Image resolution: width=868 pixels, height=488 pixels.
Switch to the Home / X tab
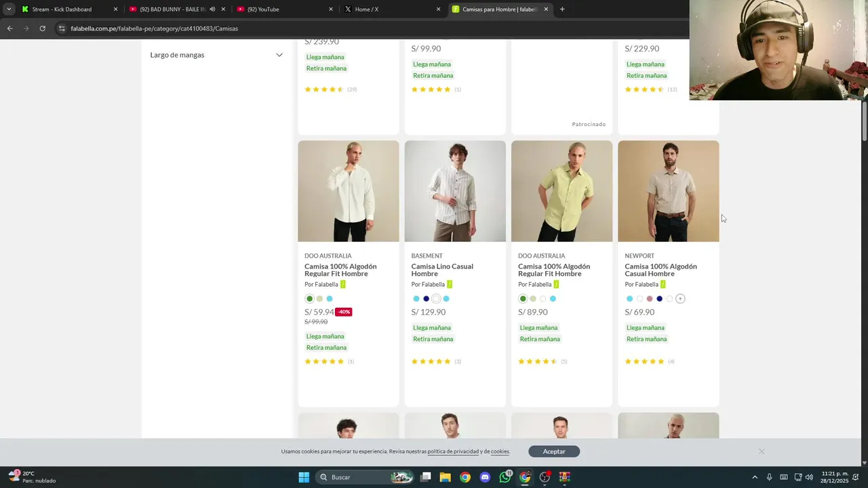pyautogui.click(x=391, y=9)
